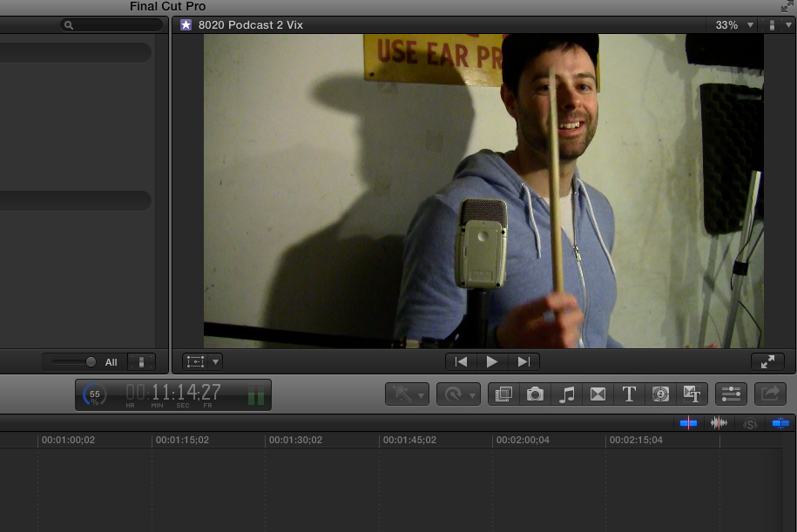Expand the Transform tool dropdown arrow
Image resolution: width=797 pixels, height=532 pixels.
216,361
